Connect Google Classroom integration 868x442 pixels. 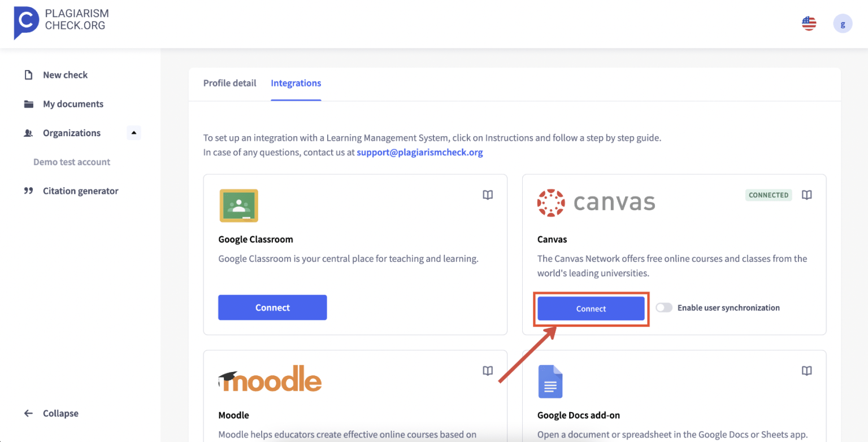[272, 307]
